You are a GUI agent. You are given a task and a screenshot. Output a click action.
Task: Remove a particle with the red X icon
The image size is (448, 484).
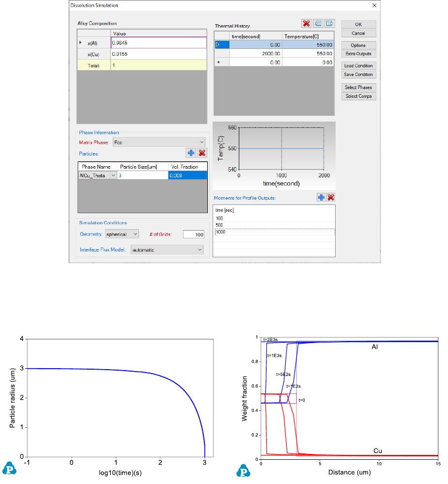[x=202, y=153]
